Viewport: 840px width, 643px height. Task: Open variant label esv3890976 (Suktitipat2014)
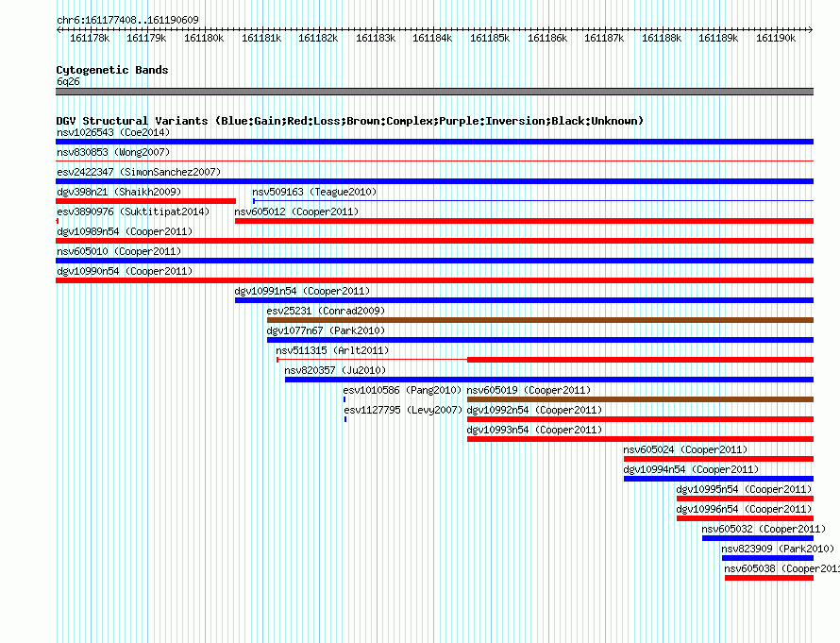pyautogui.click(x=133, y=212)
